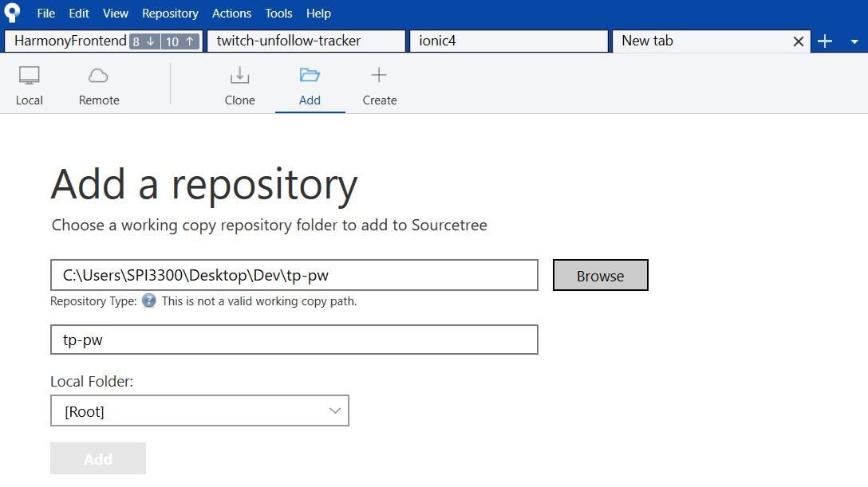
Task: Click the 'This is not a valid working copy path' text
Action: [259, 301]
